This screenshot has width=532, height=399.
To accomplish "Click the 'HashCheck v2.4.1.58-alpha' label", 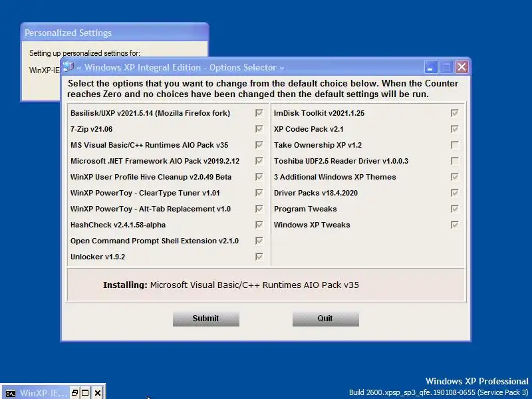I will 118,225.
